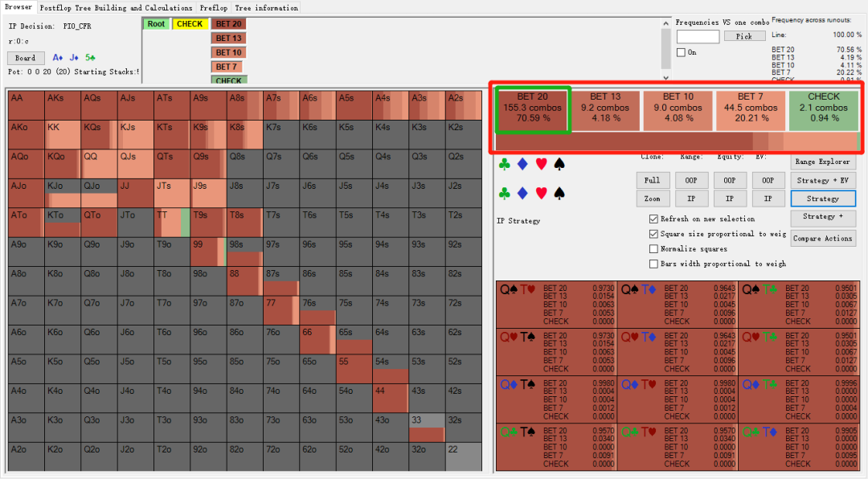Click the 33 cell in hand matrix
The image size is (868, 479).
tap(428, 428)
